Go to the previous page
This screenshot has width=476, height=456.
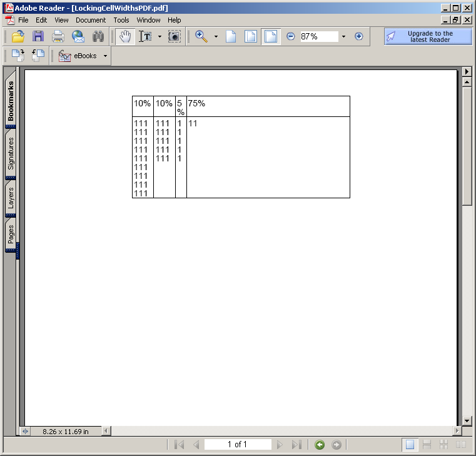(196, 445)
